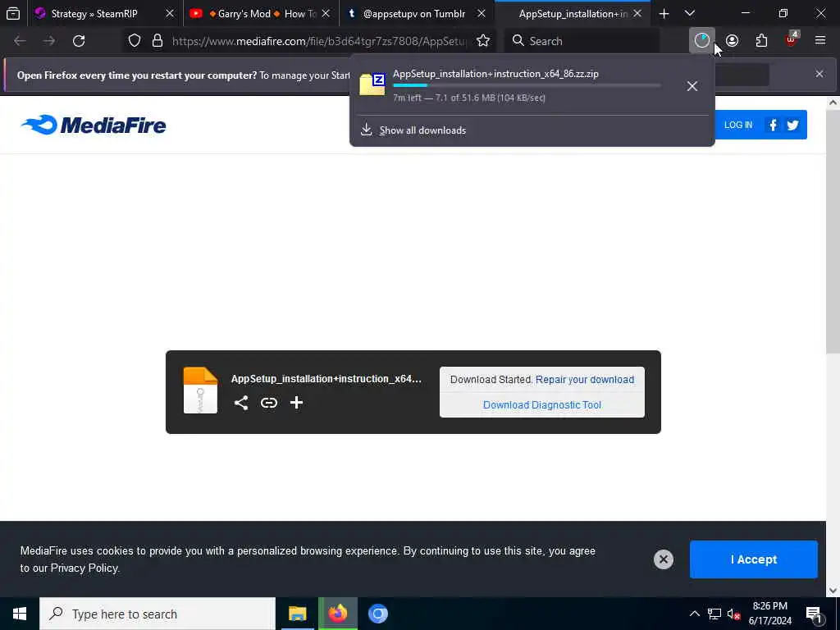This screenshot has width=840, height=630.
Task: Open the Windows notification center icon
Action: 815,614
